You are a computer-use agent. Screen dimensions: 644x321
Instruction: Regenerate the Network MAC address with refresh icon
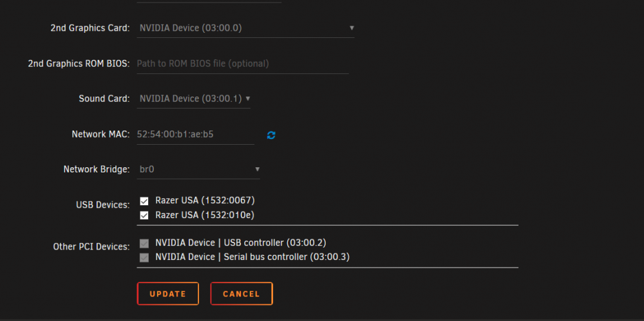point(271,135)
